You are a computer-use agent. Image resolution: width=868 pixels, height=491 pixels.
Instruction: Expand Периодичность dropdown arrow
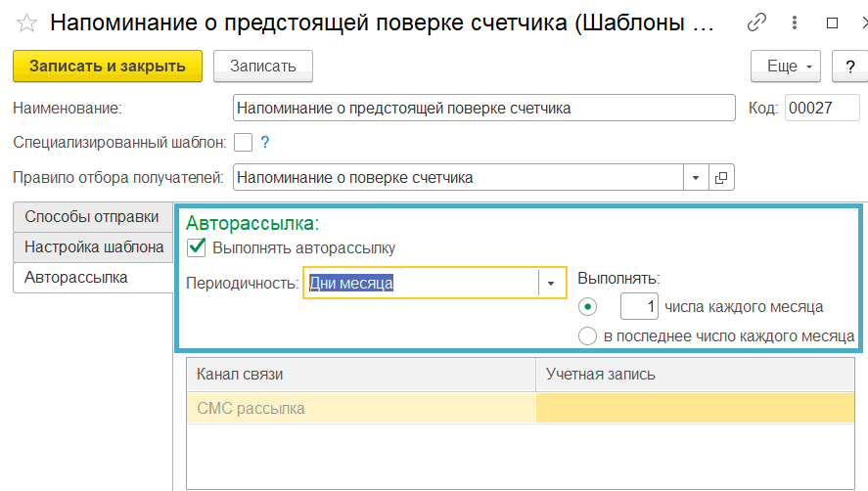pyautogui.click(x=551, y=284)
